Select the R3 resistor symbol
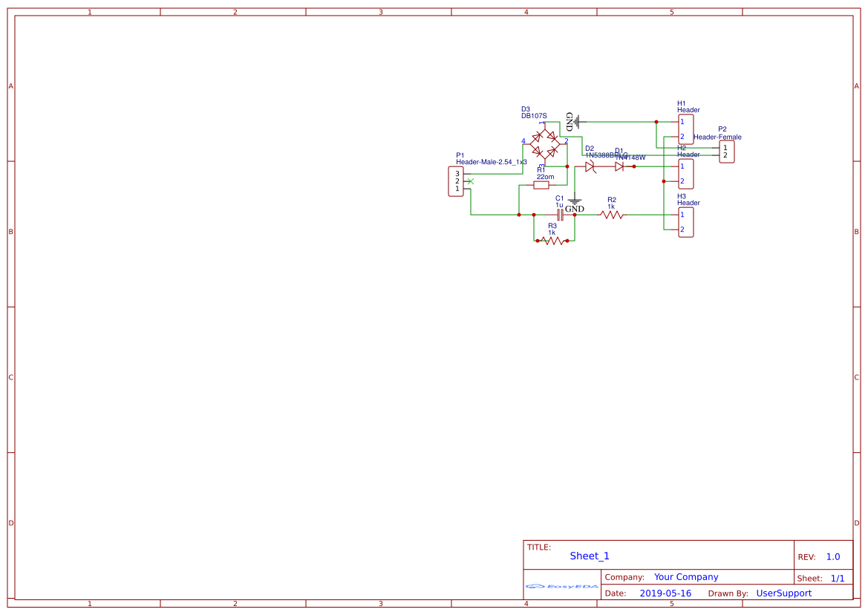 [553, 241]
